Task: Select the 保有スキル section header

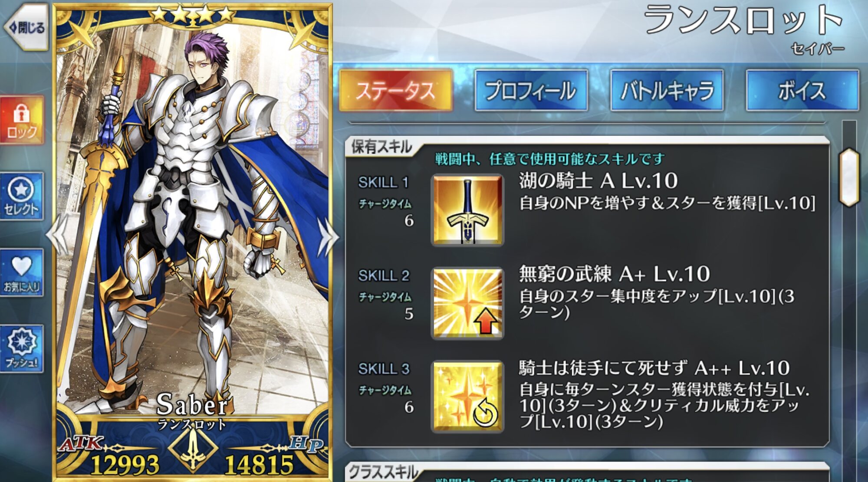Action: click(382, 147)
